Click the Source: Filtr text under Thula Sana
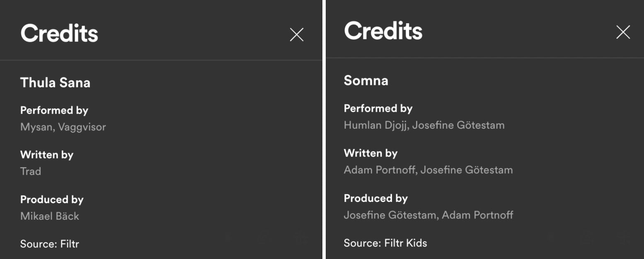This screenshot has height=259, width=644. (50, 244)
